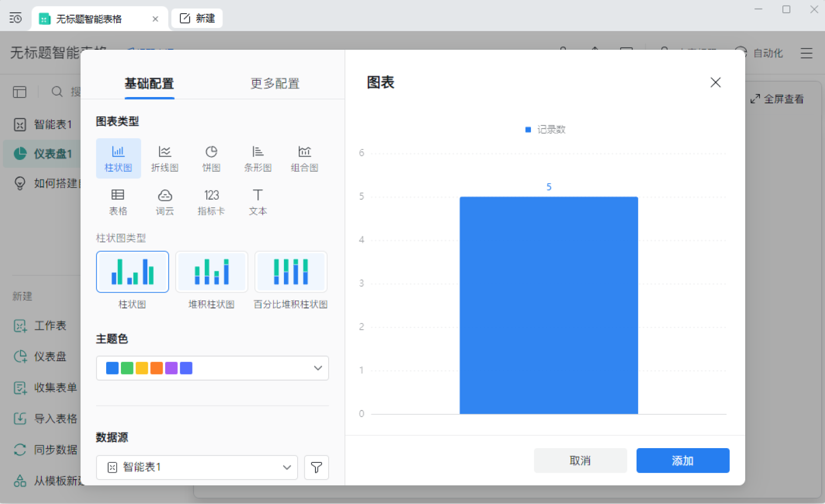The width and height of the screenshot is (825, 504).
Task: Click 导入表格 in the sidebar
Action: [x=45, y=419]
